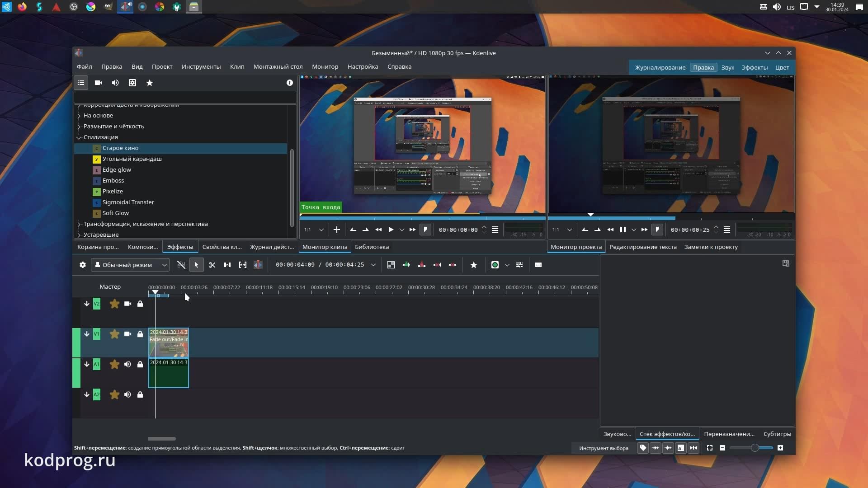Pause the project monitor playback

click(623, 230)
